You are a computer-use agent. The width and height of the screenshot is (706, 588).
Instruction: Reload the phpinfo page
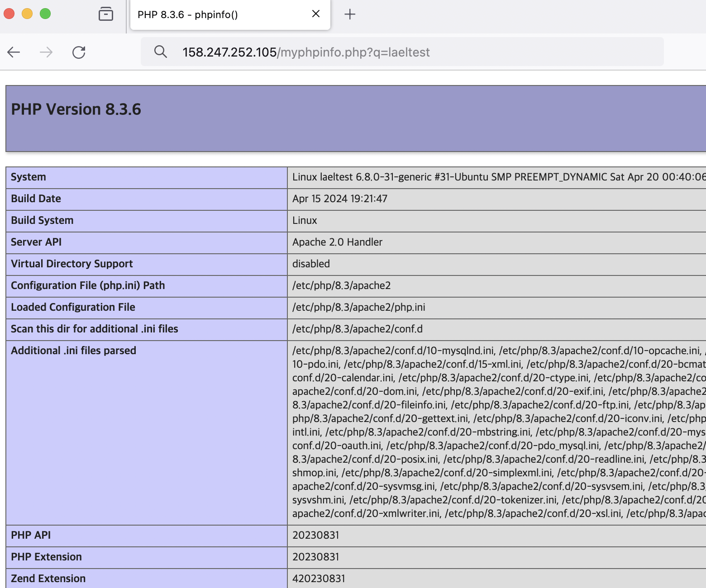tap(79, 52)
